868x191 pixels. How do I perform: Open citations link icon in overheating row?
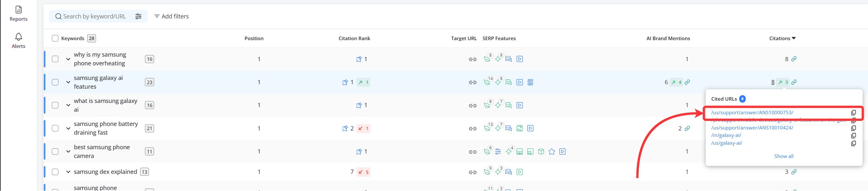[793, 59]
